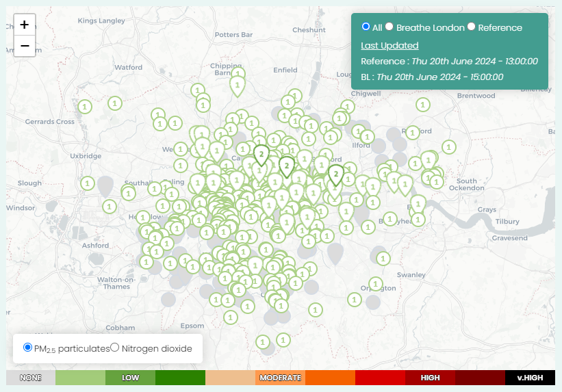Click the black v.HIGH legend swatch

(x=530, y=378)
